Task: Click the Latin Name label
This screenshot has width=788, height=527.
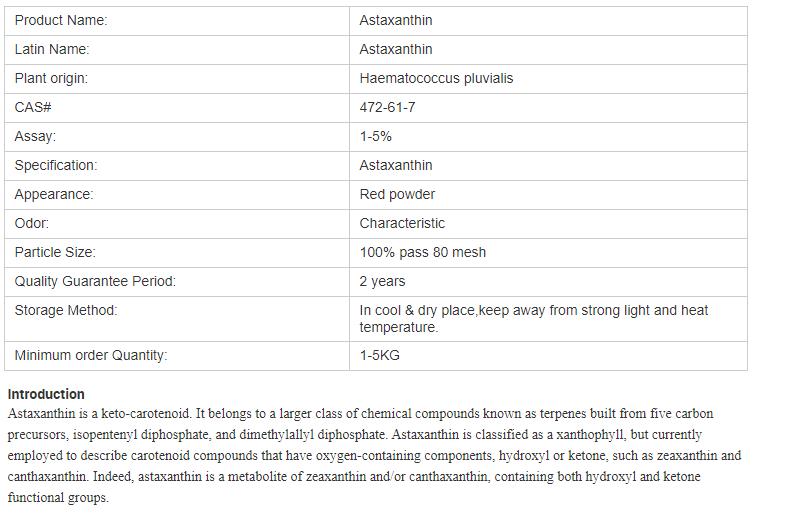Action: 52,49
